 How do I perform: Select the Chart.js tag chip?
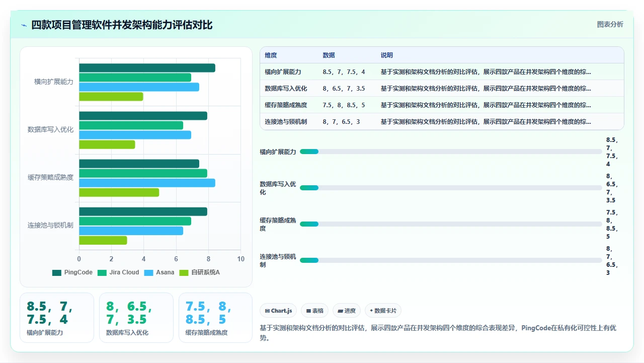(279, 311)
